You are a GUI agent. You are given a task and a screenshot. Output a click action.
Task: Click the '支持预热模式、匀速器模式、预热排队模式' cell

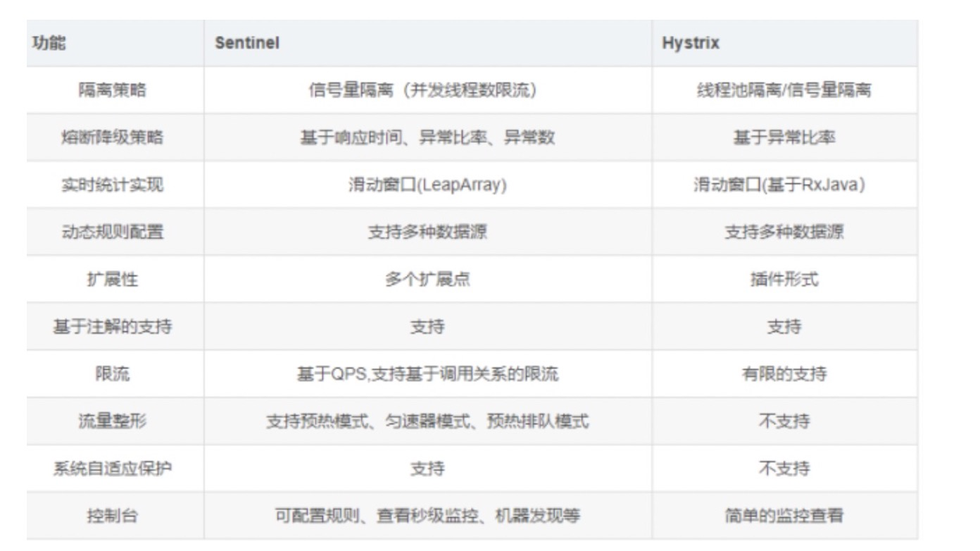pos(427,421)
